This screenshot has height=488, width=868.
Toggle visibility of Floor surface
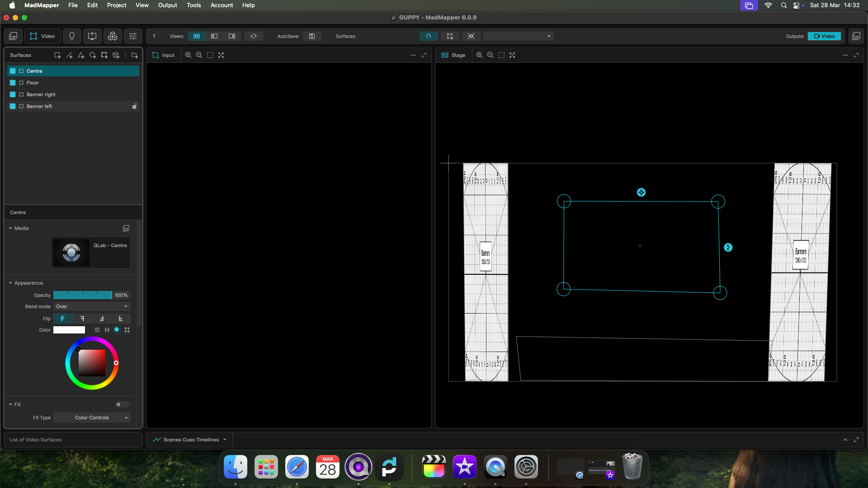(x=13, y=83)
